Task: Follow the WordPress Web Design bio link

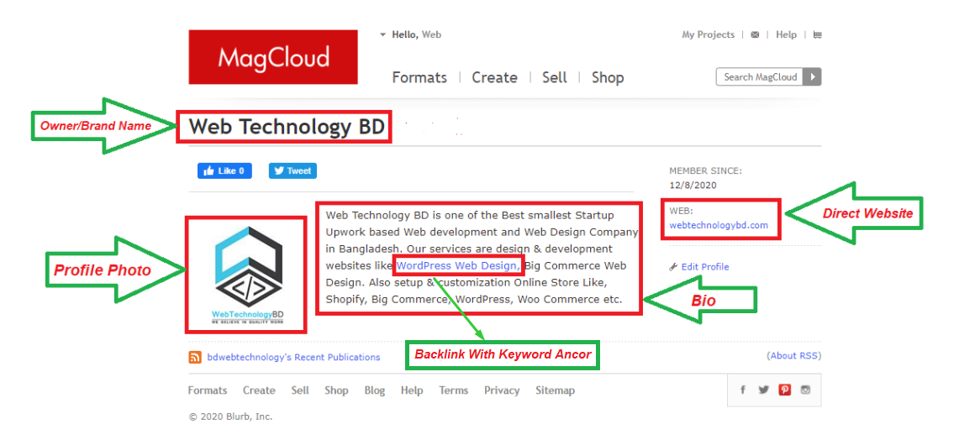Action: click(x=457, y=266)
